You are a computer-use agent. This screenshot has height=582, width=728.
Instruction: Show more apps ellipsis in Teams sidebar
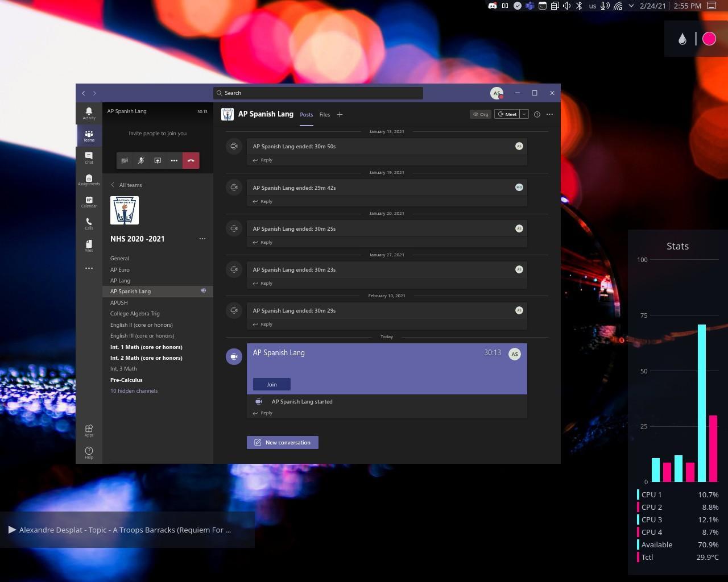tap(89, 268)
